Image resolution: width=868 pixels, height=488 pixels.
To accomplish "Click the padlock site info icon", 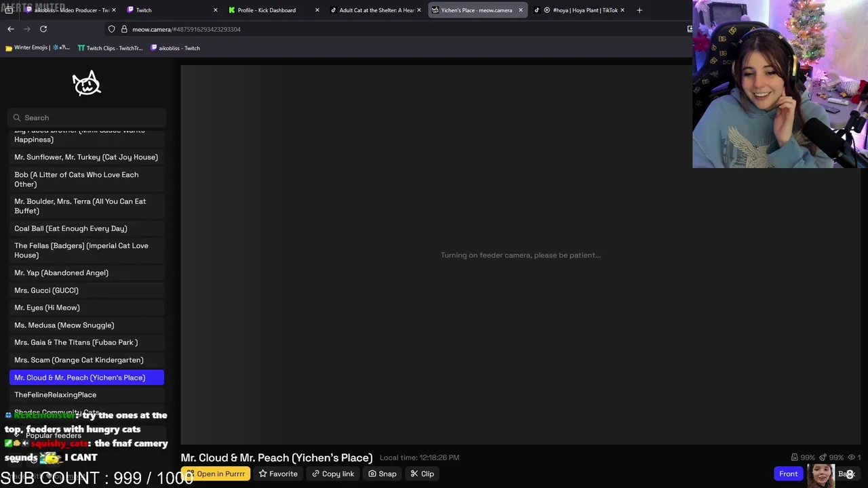I will (124, 29).
